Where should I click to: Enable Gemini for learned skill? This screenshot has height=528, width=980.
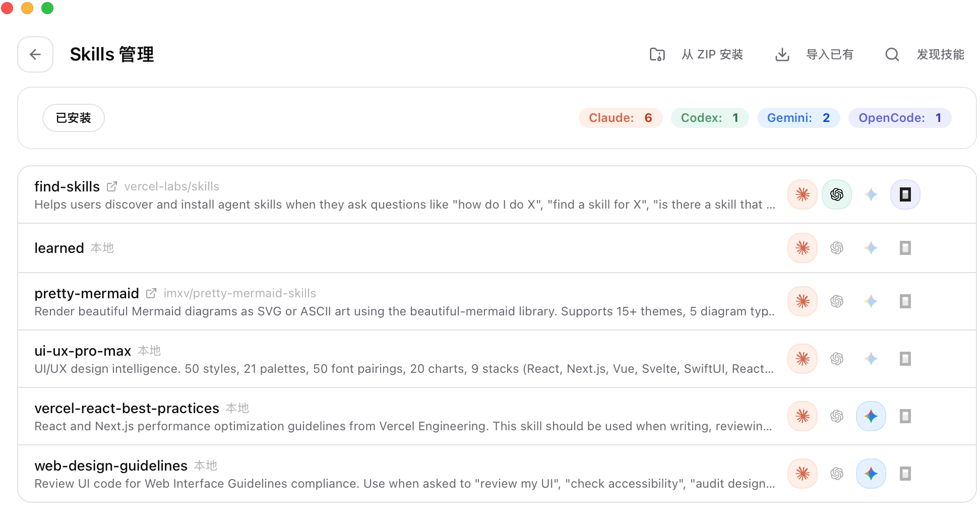pyautogui.click(x=871, y=248)
